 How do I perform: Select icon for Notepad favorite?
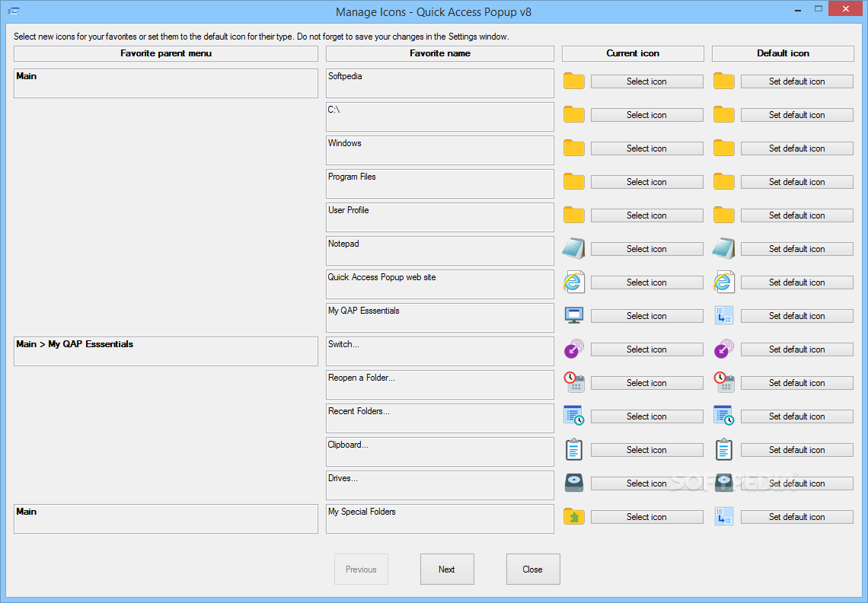pos(646,249)
